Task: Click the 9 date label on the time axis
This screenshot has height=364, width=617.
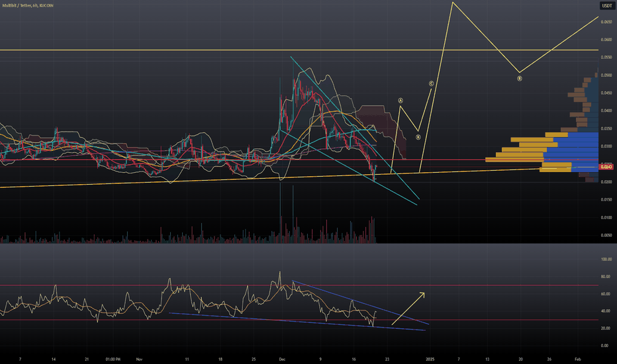Action: point(320,359)
